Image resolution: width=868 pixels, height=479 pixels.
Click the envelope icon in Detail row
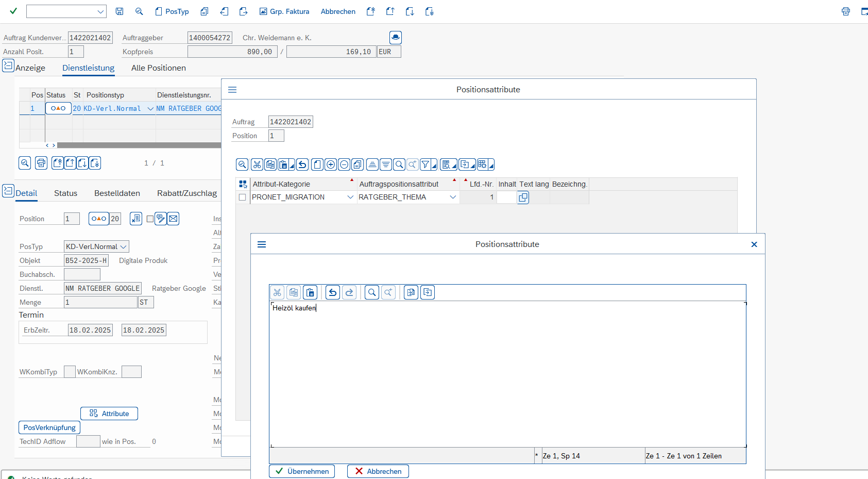[x=174, y=219]
